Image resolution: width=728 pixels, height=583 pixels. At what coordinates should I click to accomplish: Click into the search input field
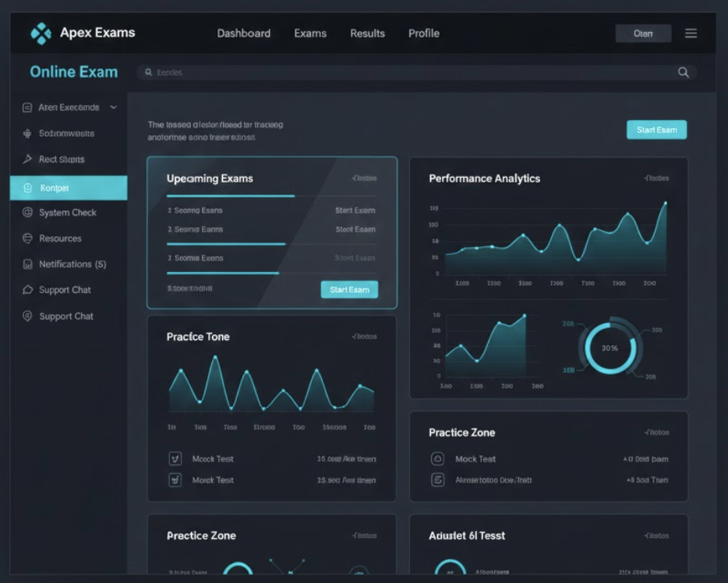click(405, 72)
